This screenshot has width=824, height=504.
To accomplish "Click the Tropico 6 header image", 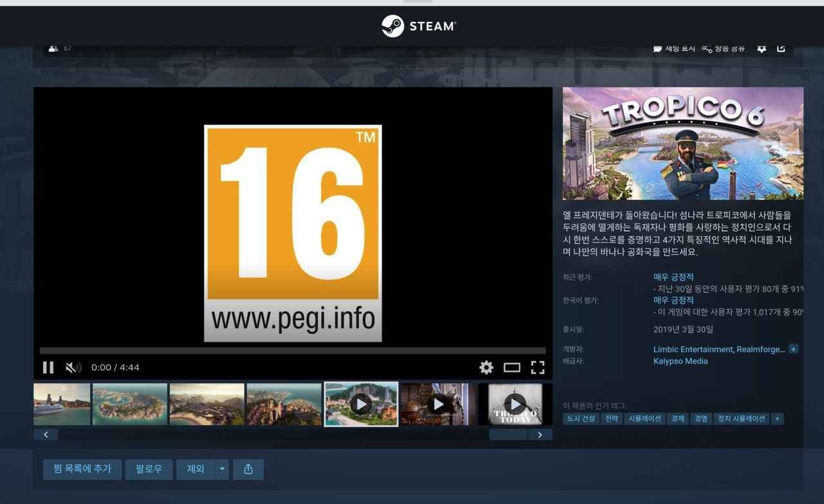I will [x=683, y=144].
